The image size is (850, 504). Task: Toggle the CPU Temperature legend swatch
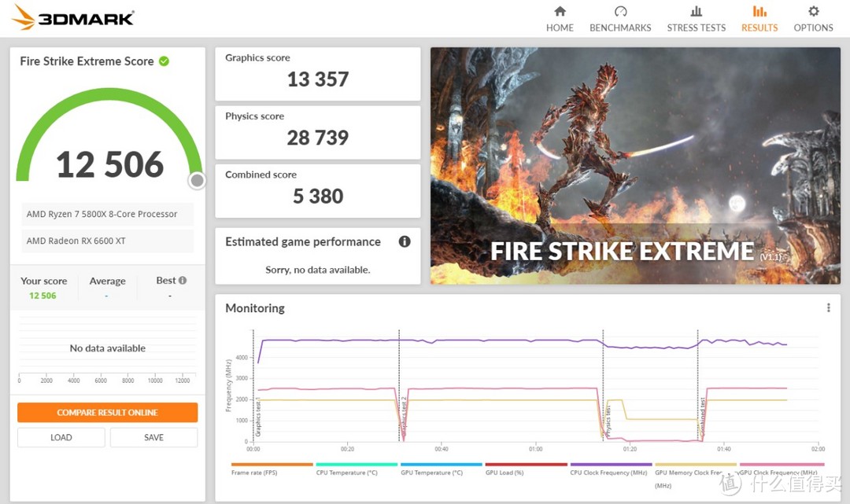tap(357, 465)
